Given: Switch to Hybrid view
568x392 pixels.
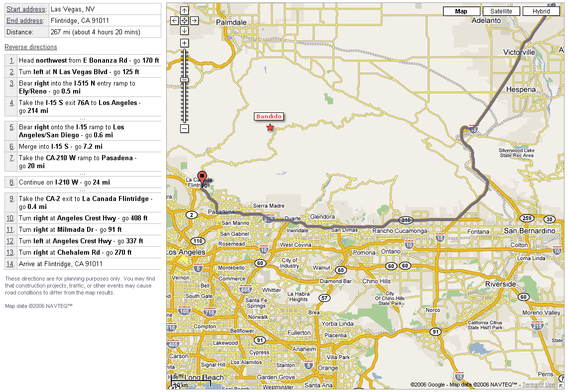Looking at the screenshot, I should tap(541, 11).
